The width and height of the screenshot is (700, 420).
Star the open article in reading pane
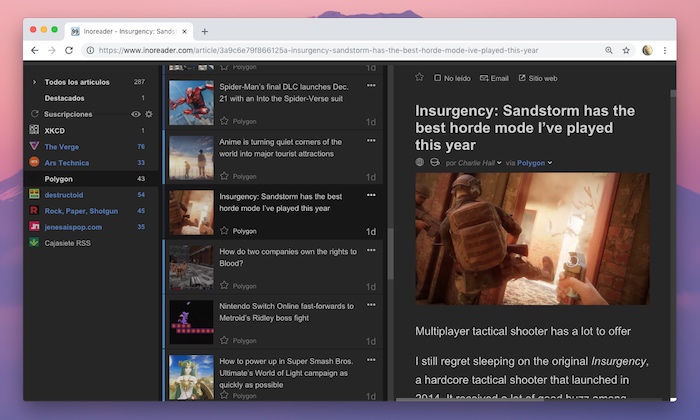pyautogui.click(x=419, y=77)
